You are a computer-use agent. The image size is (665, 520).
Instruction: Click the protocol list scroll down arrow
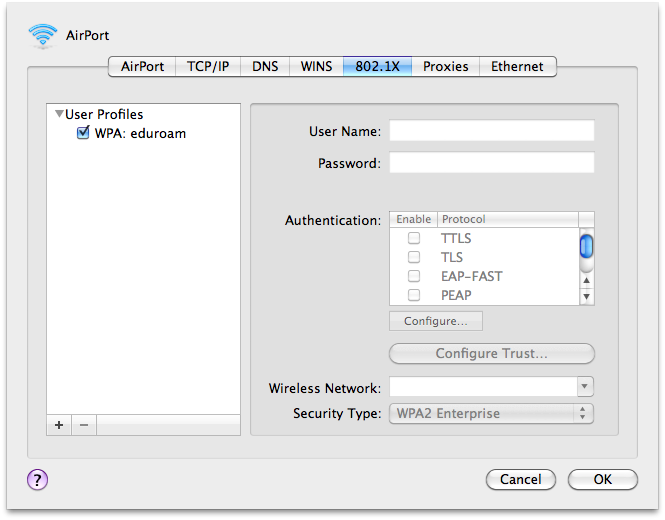(587, 296)
